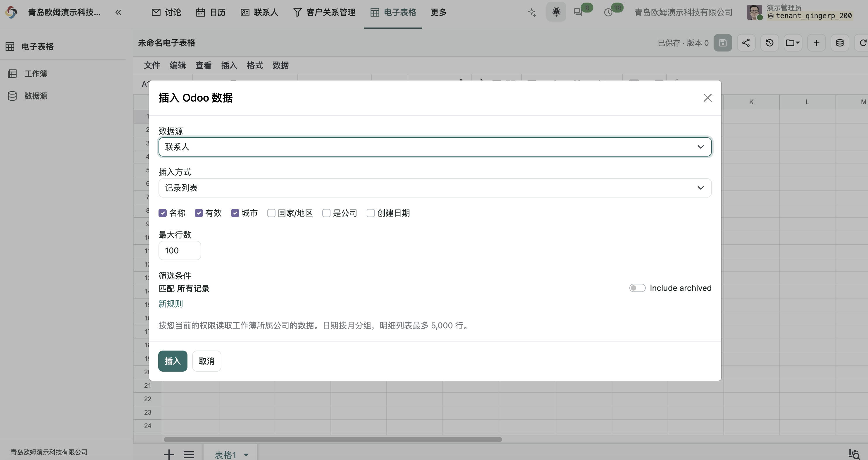This screenshot has height=460, width=868.
Task: Add a new sheet with plus icon
Action: coord(169,455)
